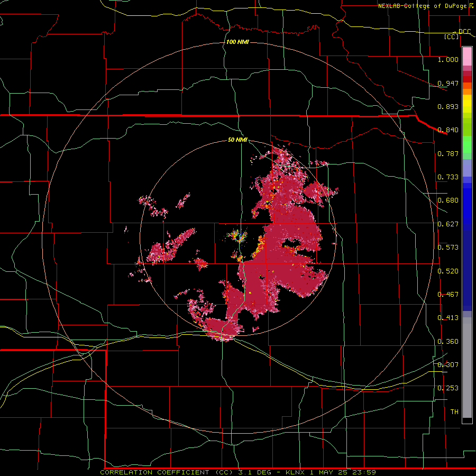Click the green segment of color bar
This screenshot has width=476, height=476.
(x=467, y=136)
